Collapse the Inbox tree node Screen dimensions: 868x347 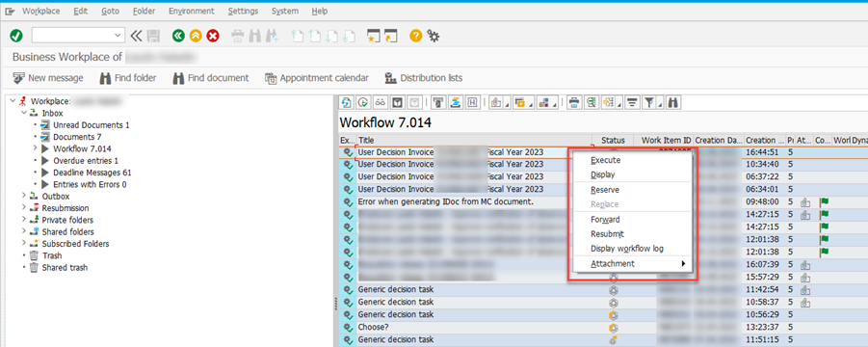(x=24, y=113)
